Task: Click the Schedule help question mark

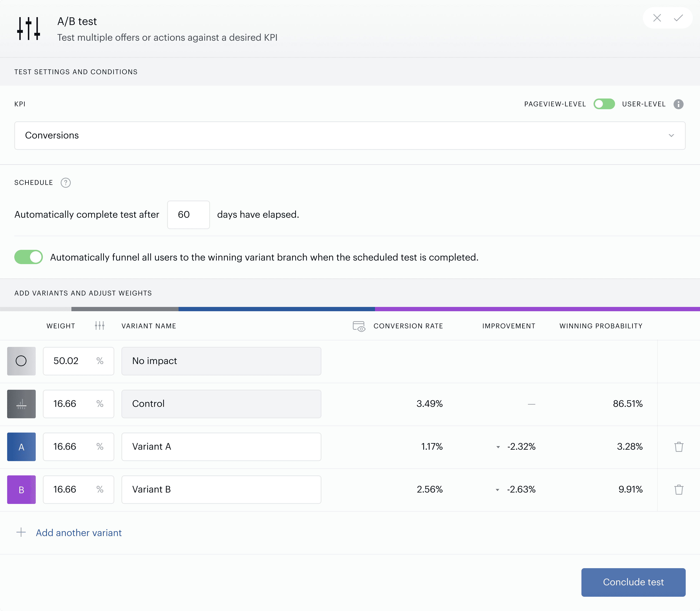Action: click(x=66, y=183)
